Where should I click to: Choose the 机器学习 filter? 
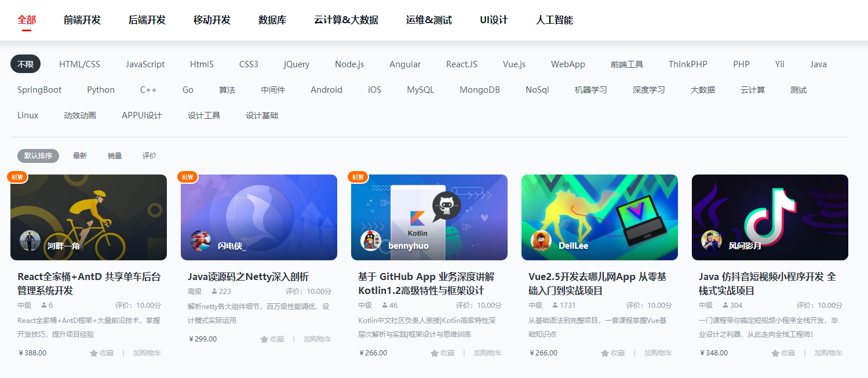(591, 90)
